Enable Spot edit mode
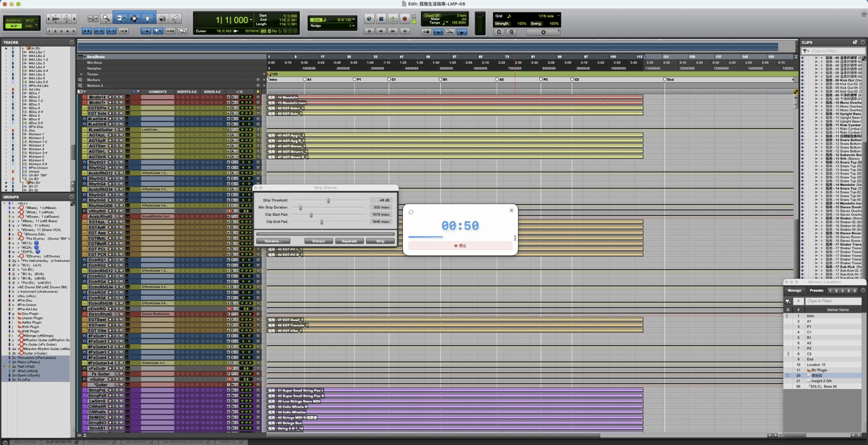The width and height of the screenshot is (868, 445). (x=30, y=20)
